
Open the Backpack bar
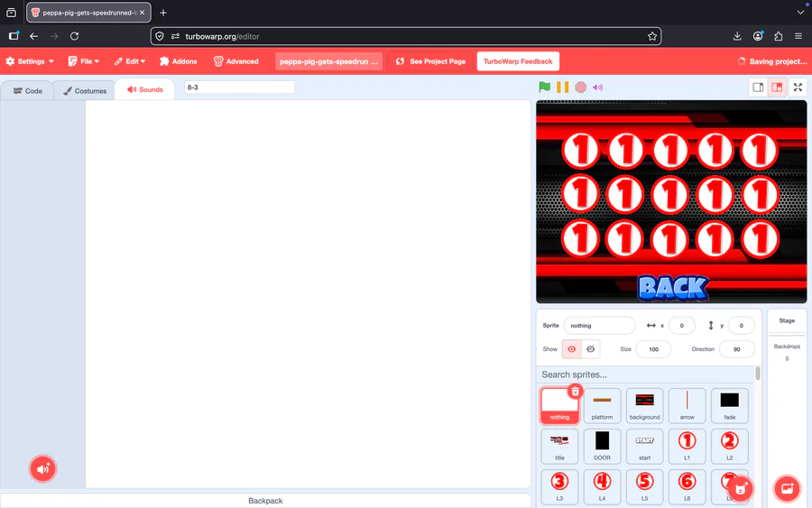265,501
